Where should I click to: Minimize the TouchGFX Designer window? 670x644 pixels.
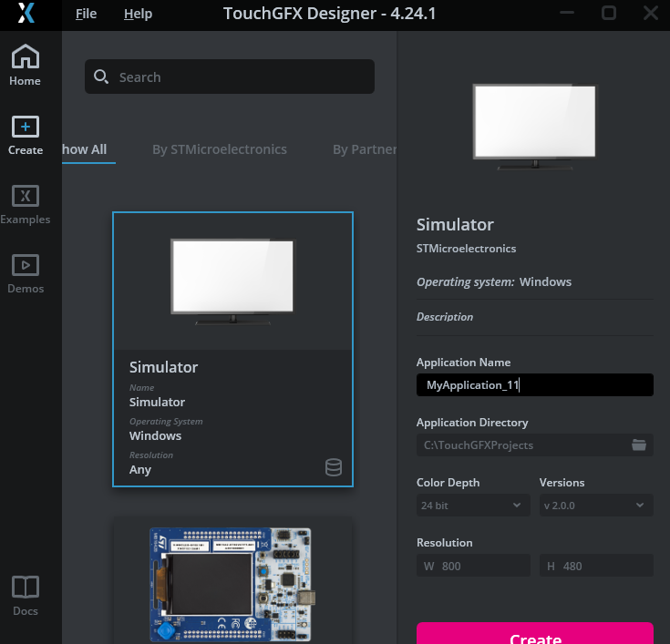[x=567, y=13]
